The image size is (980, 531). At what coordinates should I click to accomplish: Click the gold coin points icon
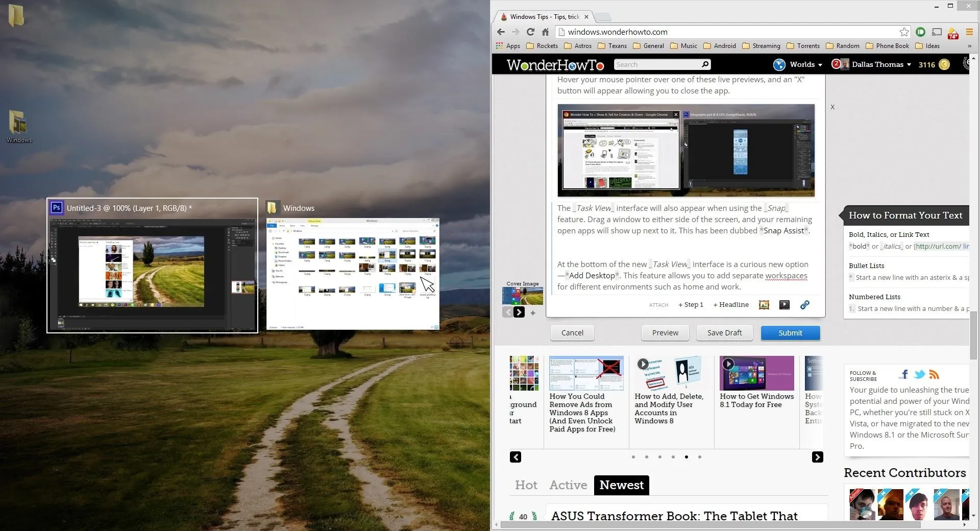point(944,64)
